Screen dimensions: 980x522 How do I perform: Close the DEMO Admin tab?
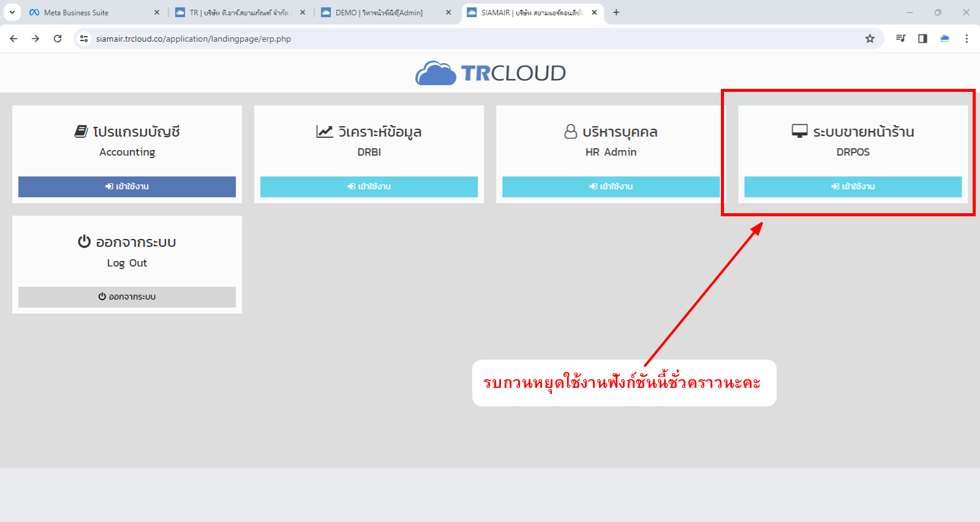pyautogui.click(x=448, y=12)
